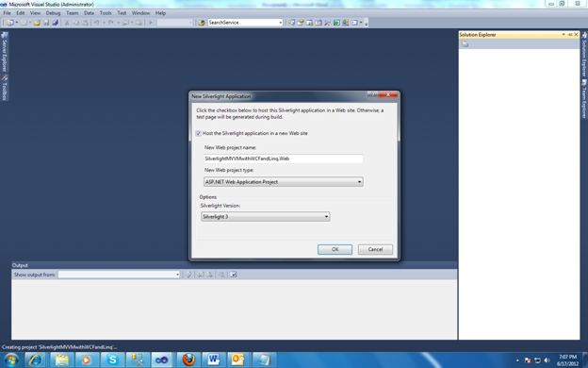This screenshot has width=588, height=368.
Task: Click the Save disk icon in toolbar
Action: 46,23
